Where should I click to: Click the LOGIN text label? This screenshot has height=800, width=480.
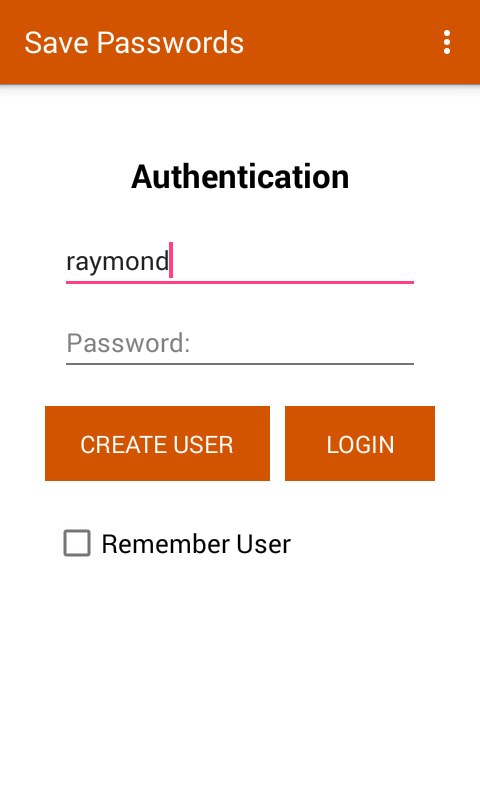pyautogui.click(x=360, y=444)
